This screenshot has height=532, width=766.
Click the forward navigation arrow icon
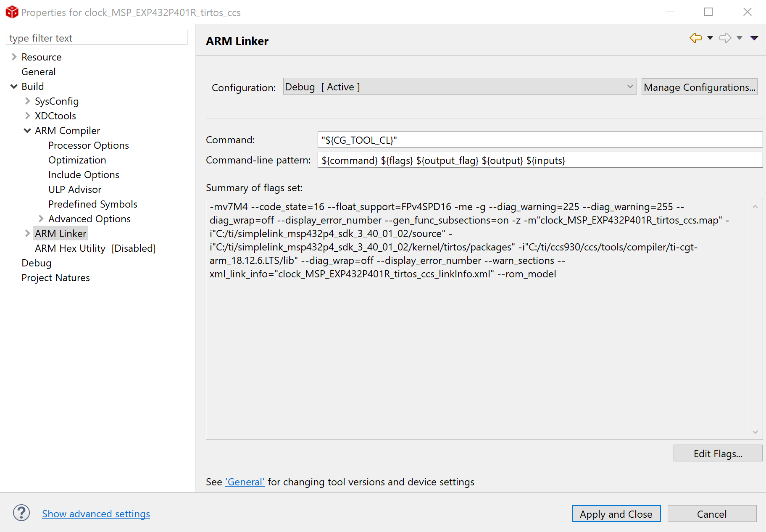pyautogui.click(x=725, y=38)
